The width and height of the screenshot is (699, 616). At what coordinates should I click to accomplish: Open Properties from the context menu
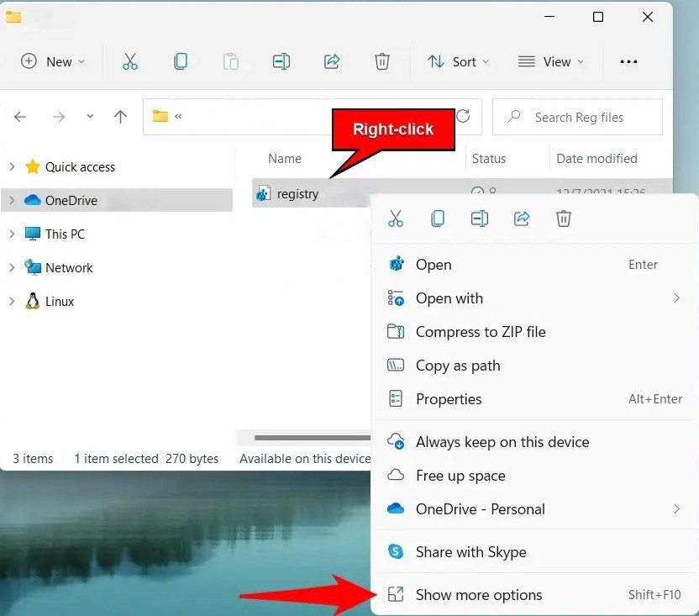[x=534, y=399]
